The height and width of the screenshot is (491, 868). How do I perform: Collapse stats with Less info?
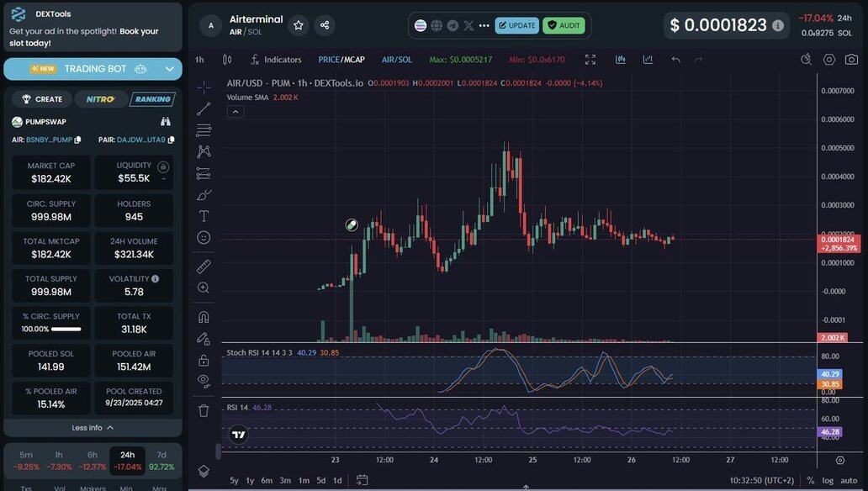tap(93, 428)
